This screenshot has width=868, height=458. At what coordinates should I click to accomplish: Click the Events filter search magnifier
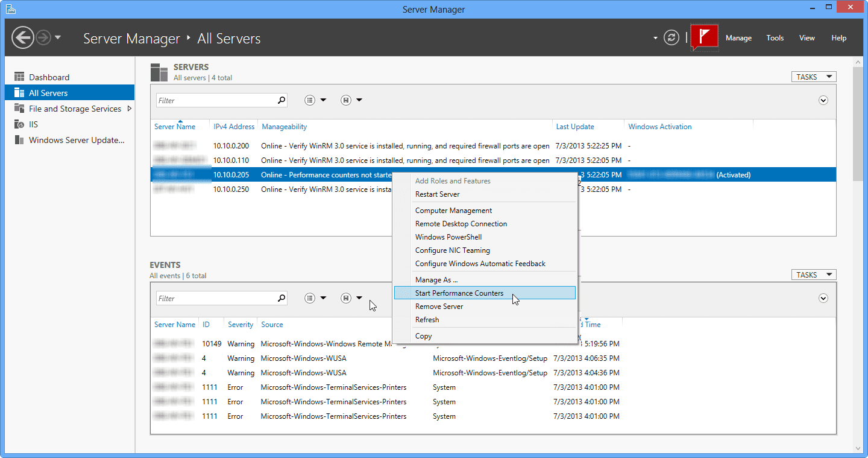281,298
